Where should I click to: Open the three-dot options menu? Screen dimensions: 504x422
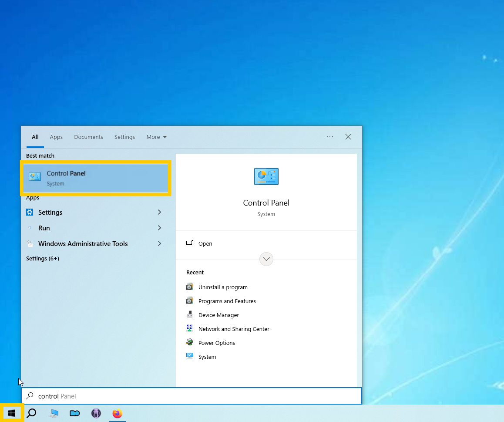(x=330, y=137)
